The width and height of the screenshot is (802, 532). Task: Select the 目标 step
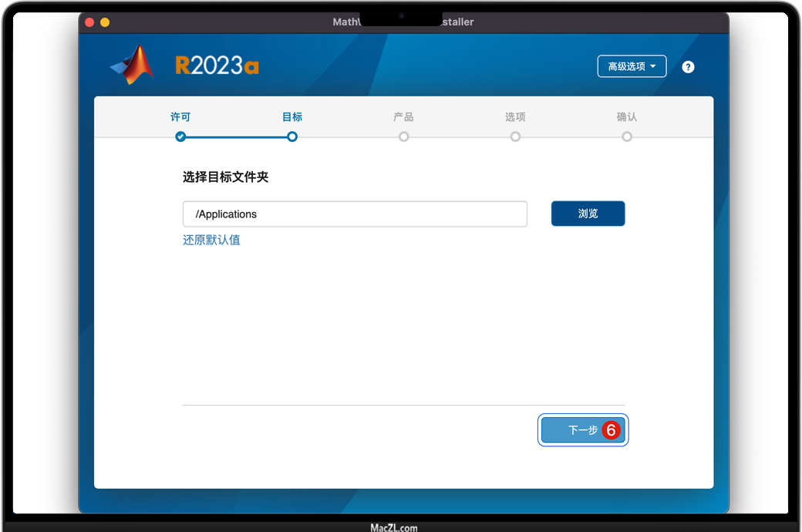(292, 117)
